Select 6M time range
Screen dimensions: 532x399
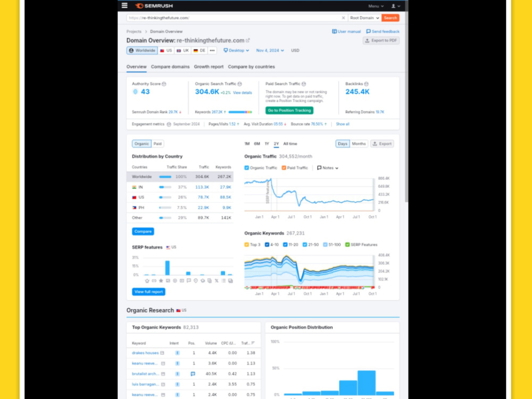pos(257,144)
